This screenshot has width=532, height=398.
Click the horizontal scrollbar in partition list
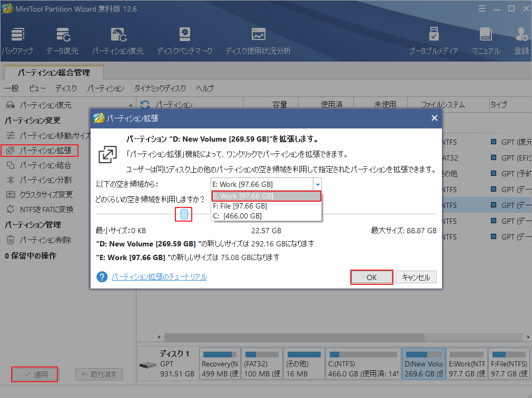coord(294,337)
